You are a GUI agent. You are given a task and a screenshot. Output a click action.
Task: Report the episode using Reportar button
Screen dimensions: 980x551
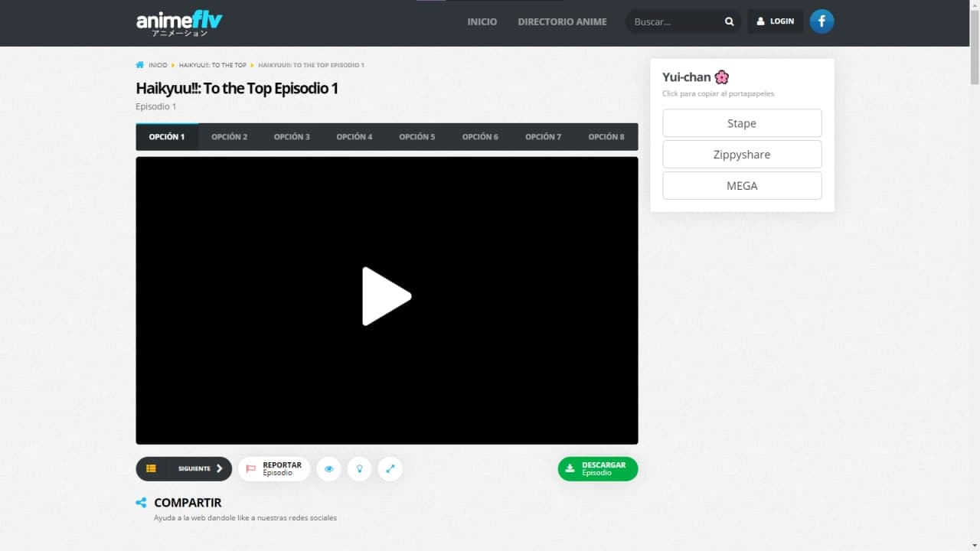274,468
